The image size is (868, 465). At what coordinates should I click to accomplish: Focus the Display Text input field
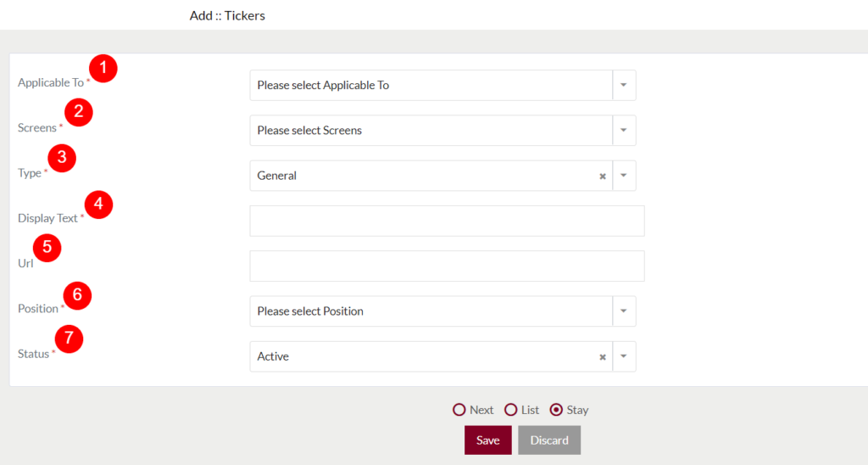447,221
